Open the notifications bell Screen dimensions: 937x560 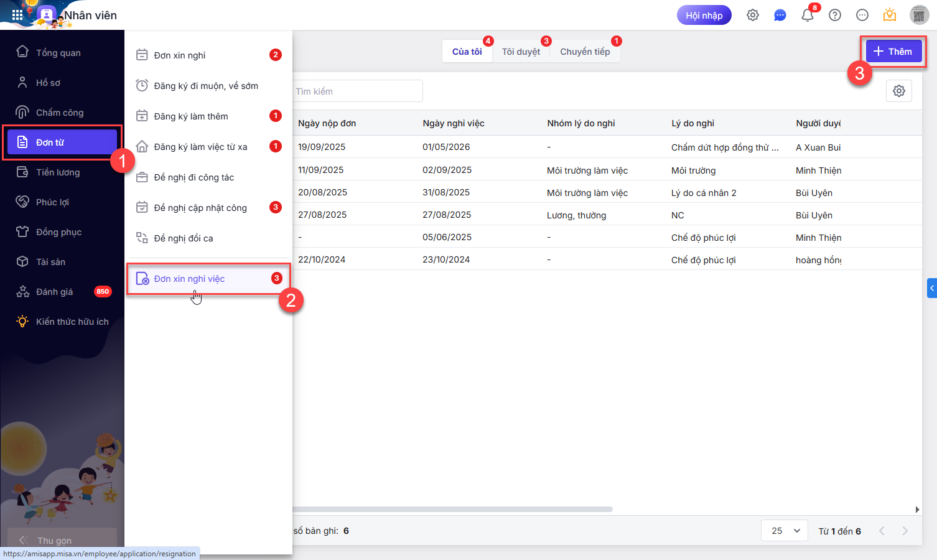[x=808, y=16]
